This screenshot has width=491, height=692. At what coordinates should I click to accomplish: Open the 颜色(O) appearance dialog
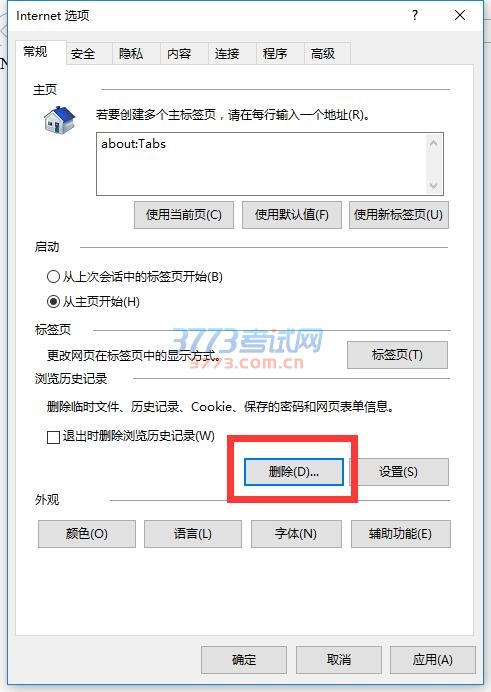coord(87,534)
